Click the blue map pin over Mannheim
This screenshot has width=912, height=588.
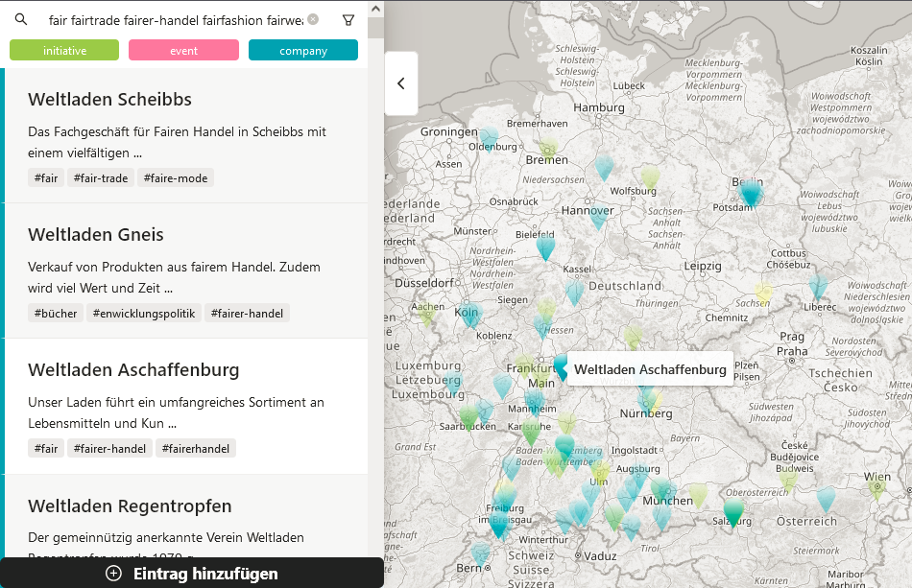[535, 402]
